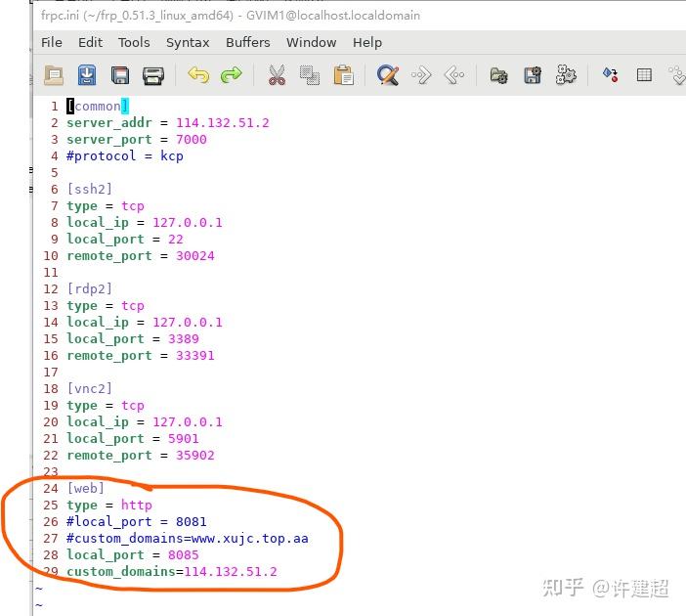
Task: Click the frpc.ini window title bar
Action: [360, 16]
